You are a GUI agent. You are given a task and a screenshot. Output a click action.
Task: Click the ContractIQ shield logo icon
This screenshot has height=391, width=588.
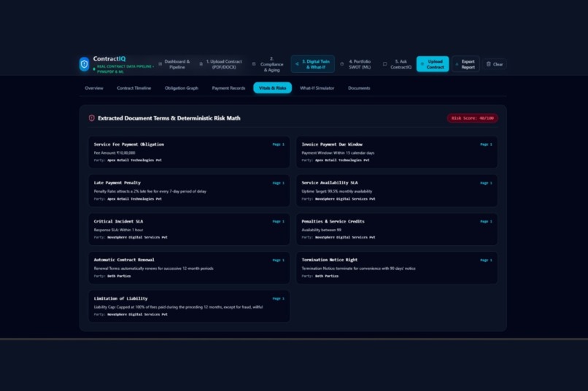coord(84,64)
